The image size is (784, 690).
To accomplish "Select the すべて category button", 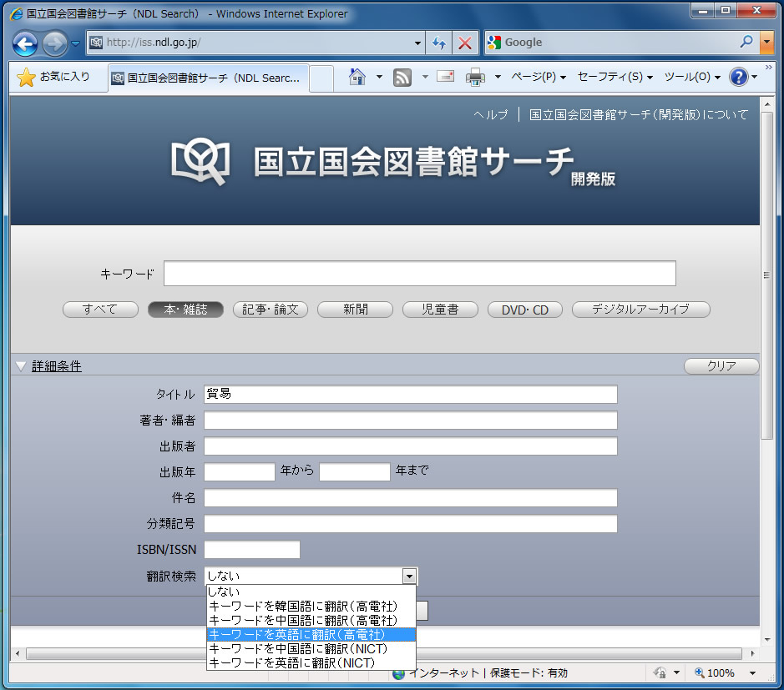I will coord(100,310).
